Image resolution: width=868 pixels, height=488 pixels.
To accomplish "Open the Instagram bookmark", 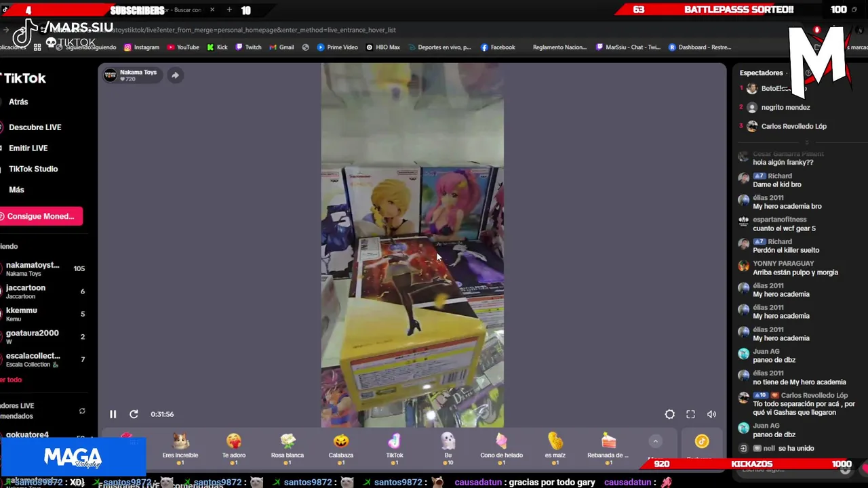I will (x=141, y=47).
